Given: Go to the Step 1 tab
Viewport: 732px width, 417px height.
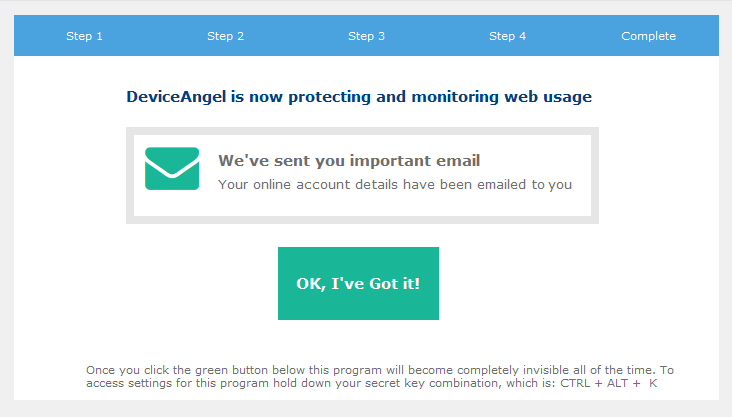Looking at the screenshot, I should pos(84,36).
